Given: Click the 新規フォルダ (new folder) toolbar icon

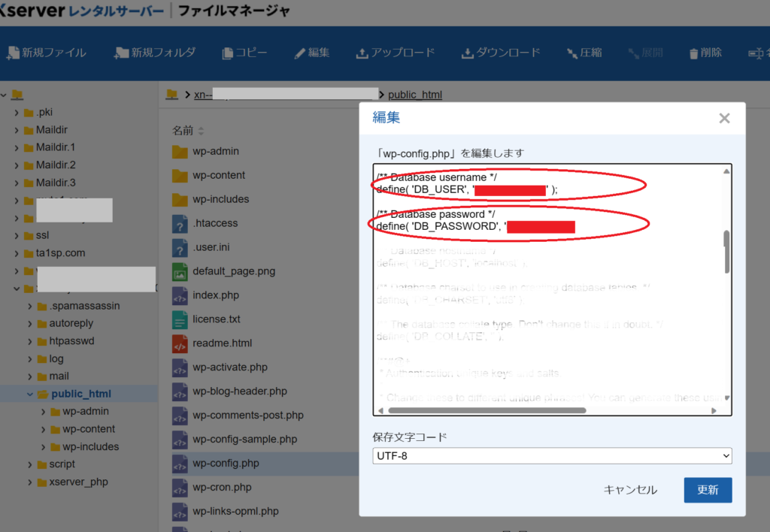Looking at the screenshot, I should 122,53.
